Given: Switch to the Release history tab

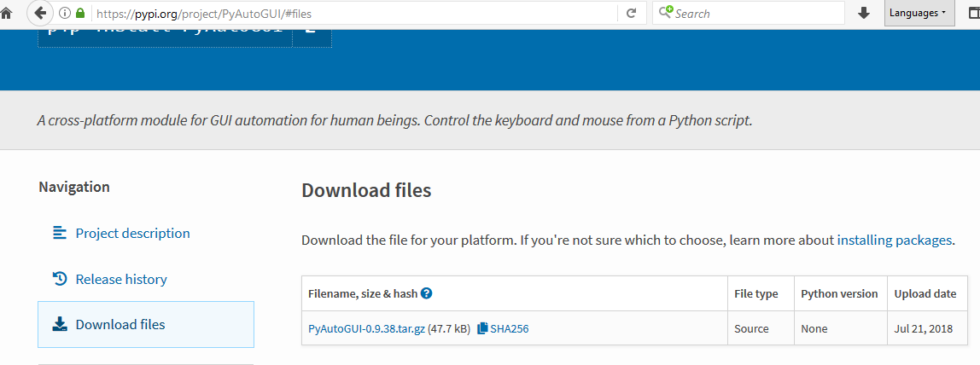Looking at the screenshot, I should click(x=121, y=279).
